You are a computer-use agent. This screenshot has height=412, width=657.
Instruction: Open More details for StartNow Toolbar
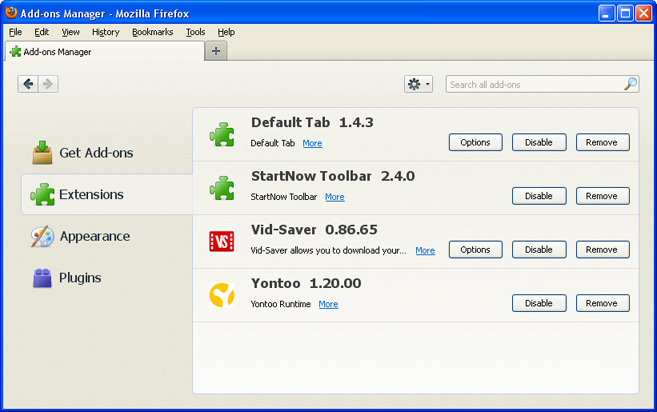(335, 197)
